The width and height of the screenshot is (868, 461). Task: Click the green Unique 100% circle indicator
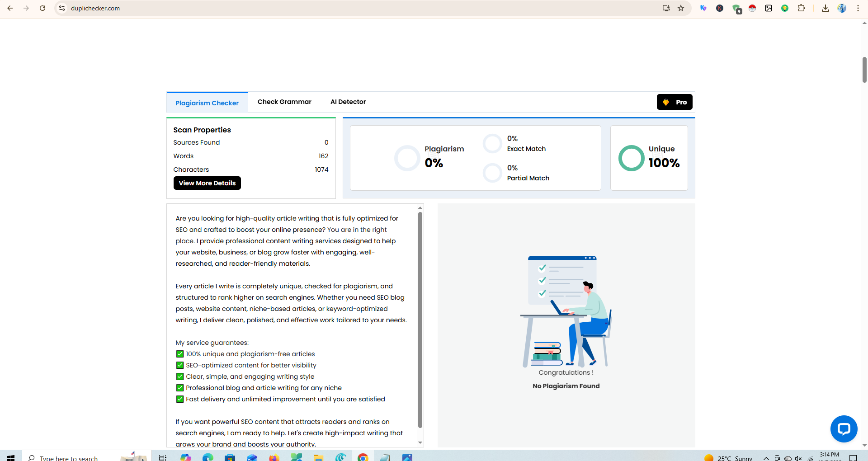631,158
